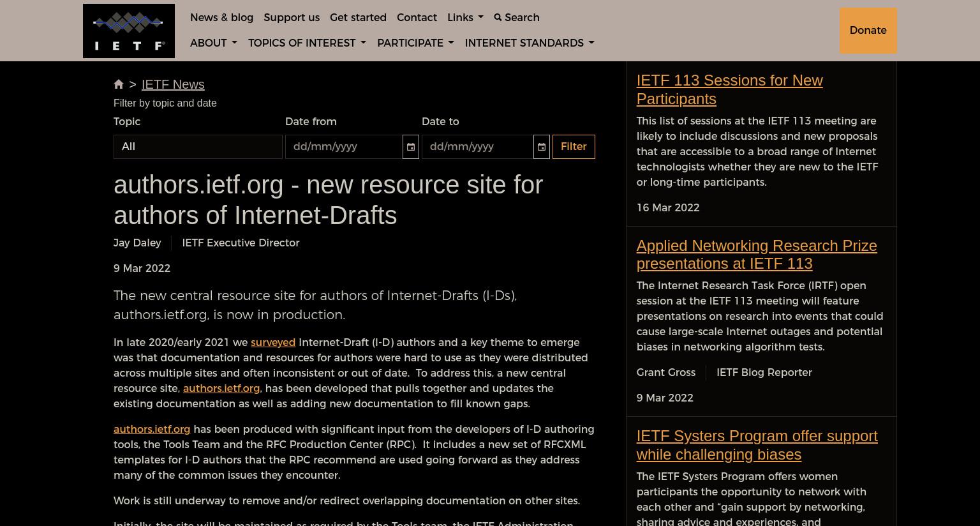980x526 pixels.
Task: Click the article heading about authors.ietf.org
Action: (328, 200)
